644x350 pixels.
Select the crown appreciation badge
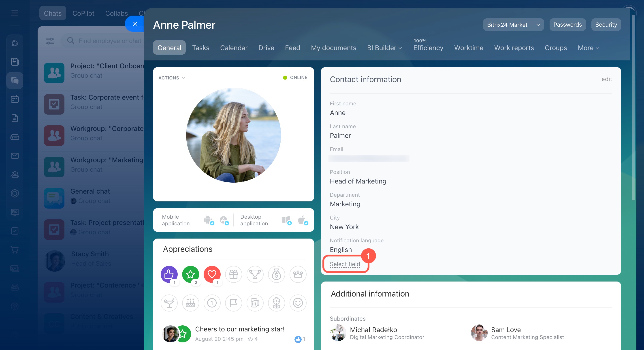coord(298,274)
